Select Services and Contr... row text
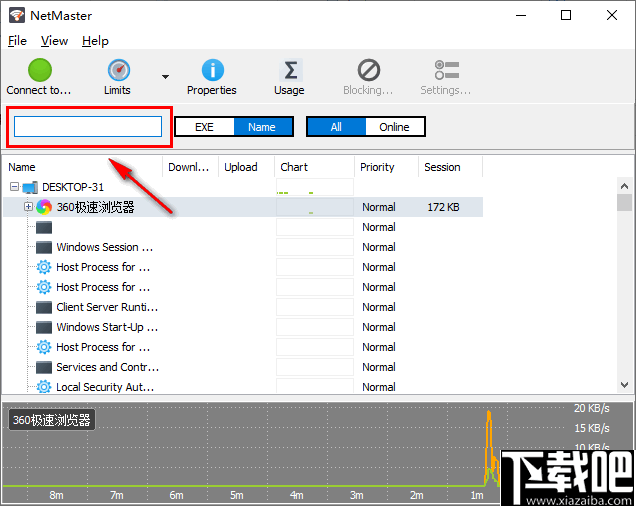The image size is (636, 506). click(107, 367)
